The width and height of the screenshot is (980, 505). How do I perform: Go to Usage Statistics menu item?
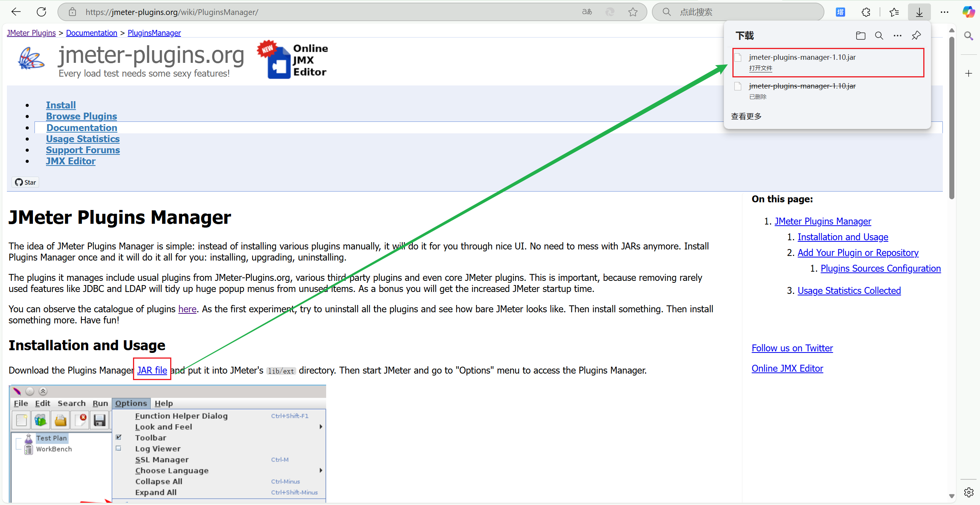coord(83,139)
